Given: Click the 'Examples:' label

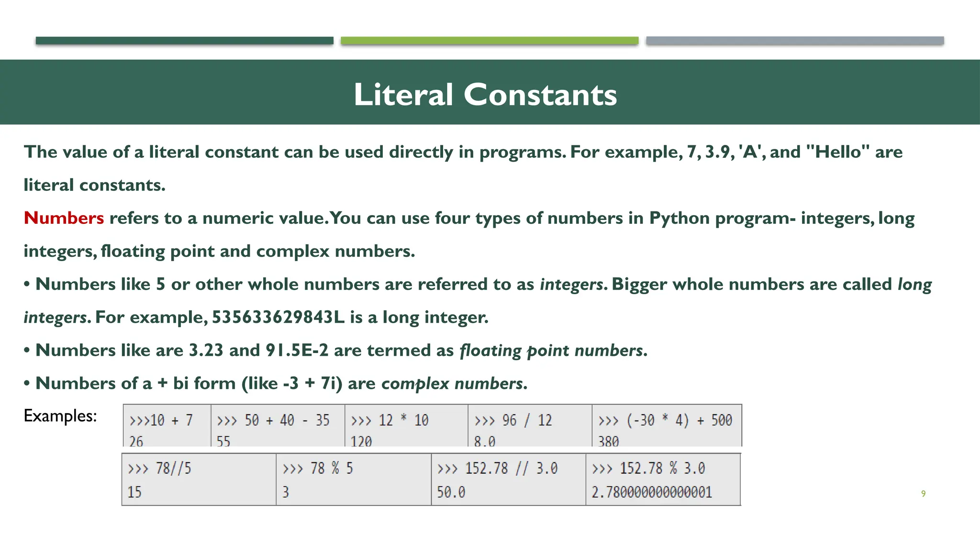Looking at the screenshot, I should (60, 416).
